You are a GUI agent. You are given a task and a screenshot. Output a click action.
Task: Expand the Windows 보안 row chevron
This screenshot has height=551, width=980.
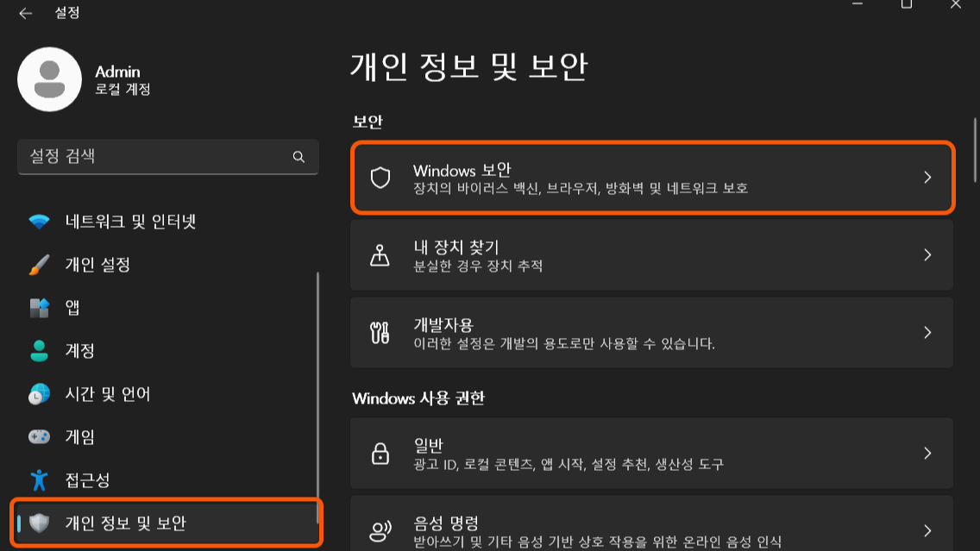[927, 178]
